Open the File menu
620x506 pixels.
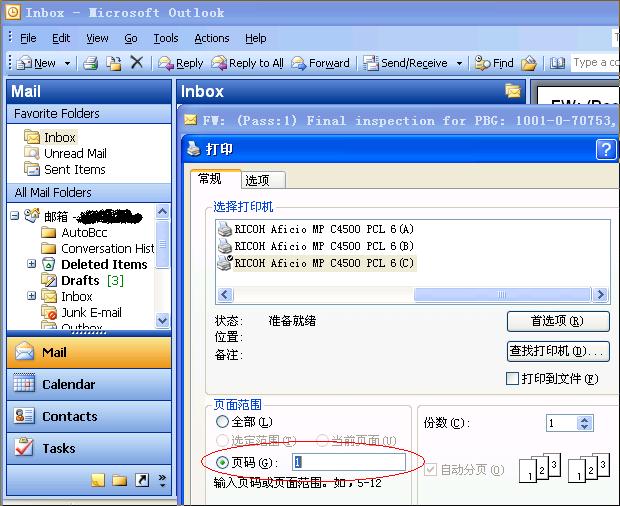tap(28, 38)
